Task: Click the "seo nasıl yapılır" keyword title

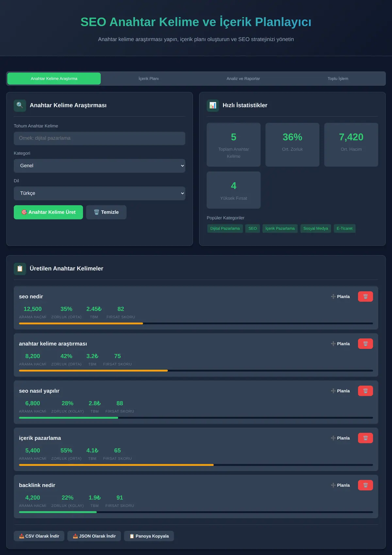Action: pyautogui.click(x=39, y=391)
